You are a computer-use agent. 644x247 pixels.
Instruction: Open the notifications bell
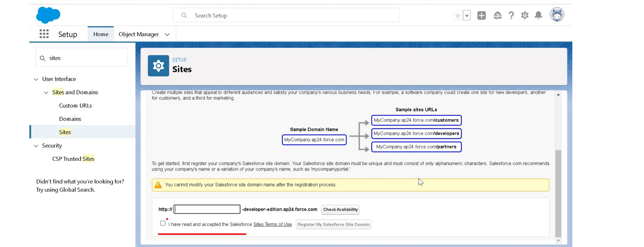click(538, 15)
